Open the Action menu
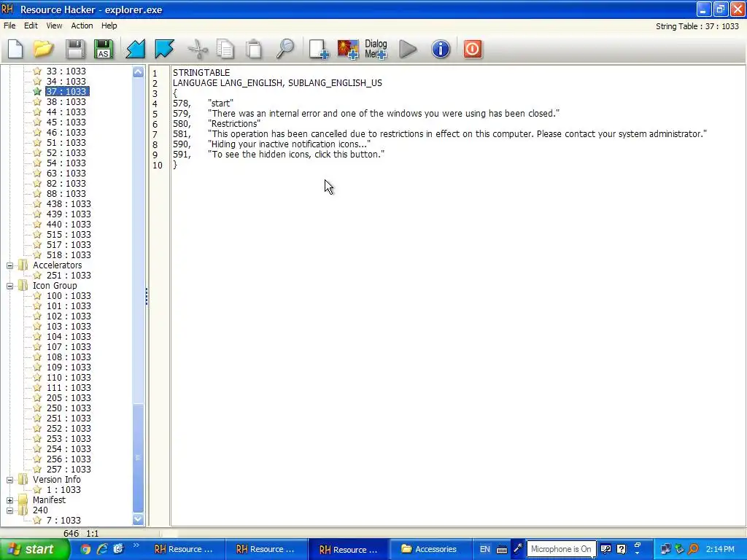The height and width of the screenshot is (560, 747). coord(82,26)
